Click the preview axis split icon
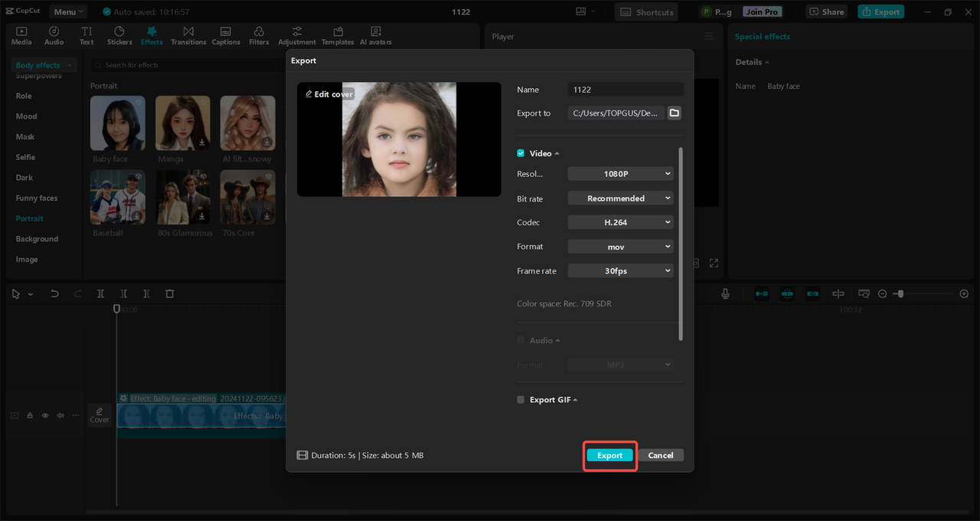Screen dimensions: 980x521 tap(838, 293)
